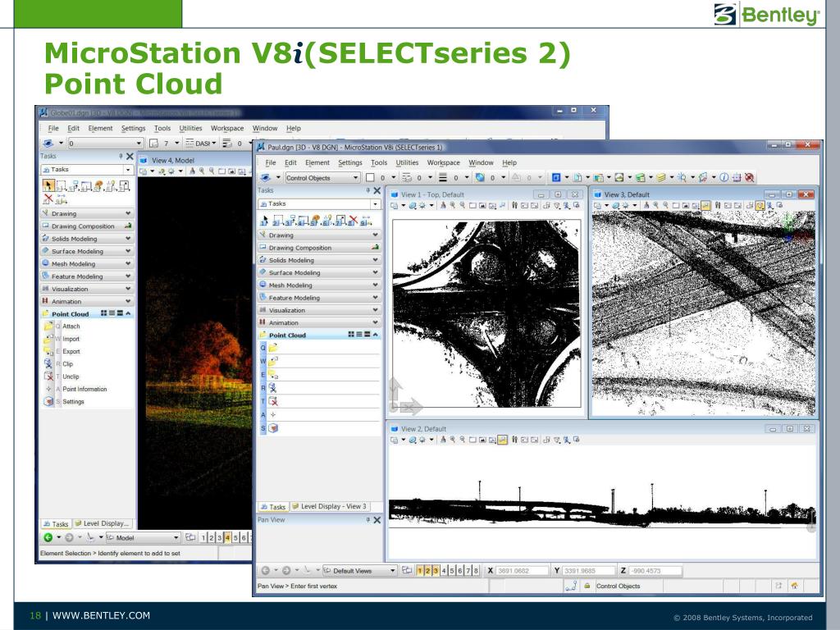Image resolution: width=840 pixels, height=630 pixels.
Task: Enable view 8 in Paul.dgn view toggles
Action: pyautogui.click(x=476, y=571)
